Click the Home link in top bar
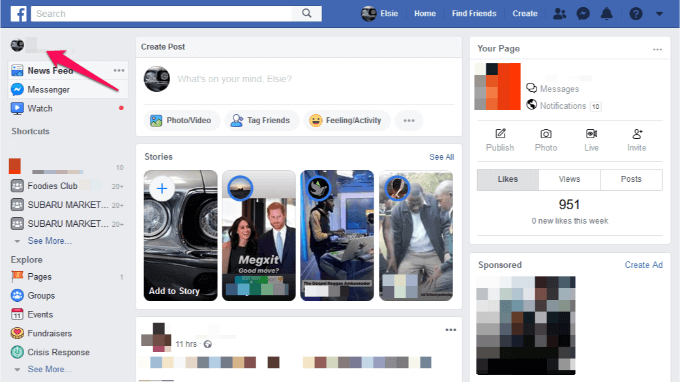Image resolution: width=680 pixels, height=382 pixels. (425, 13)
